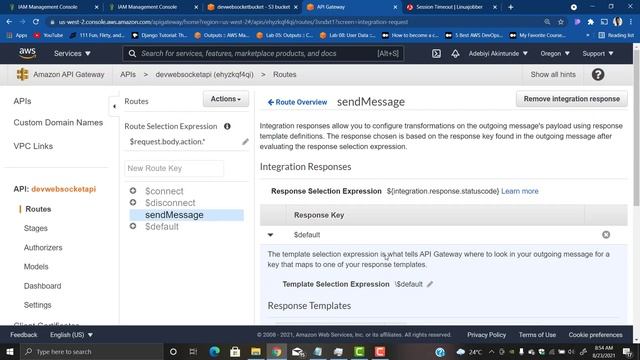Viewport: 640px width, 360px height.
Task: Open Authorizers in the API sidebar
Action: click(x=43, y=247)
